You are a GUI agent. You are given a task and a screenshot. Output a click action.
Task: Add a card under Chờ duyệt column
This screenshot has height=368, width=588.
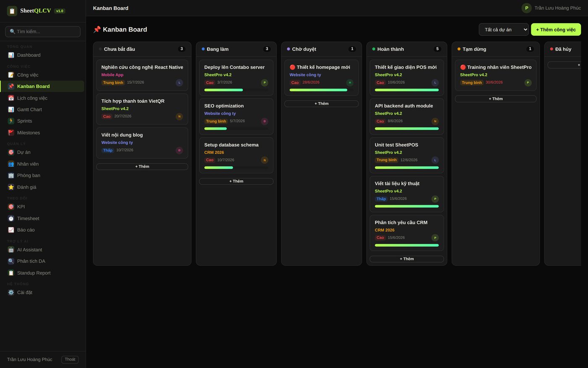(x=321, y=103)
